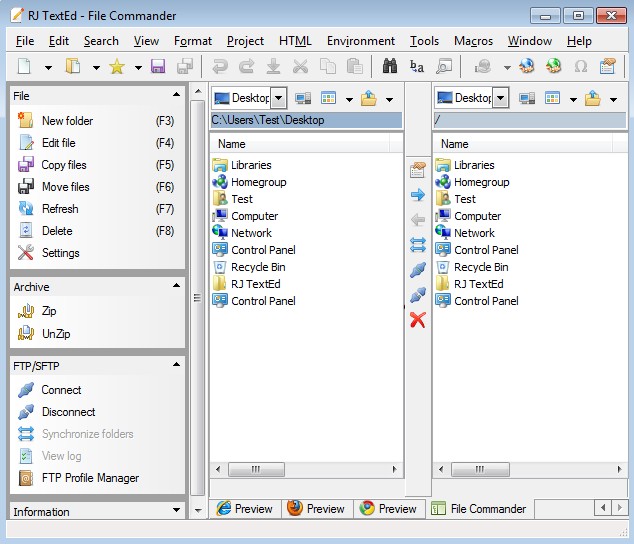The height and width of the screenshot is (544, 634).
Task: Click the Save (floppy disk) toolbar icon
Action: pos(158,67)
